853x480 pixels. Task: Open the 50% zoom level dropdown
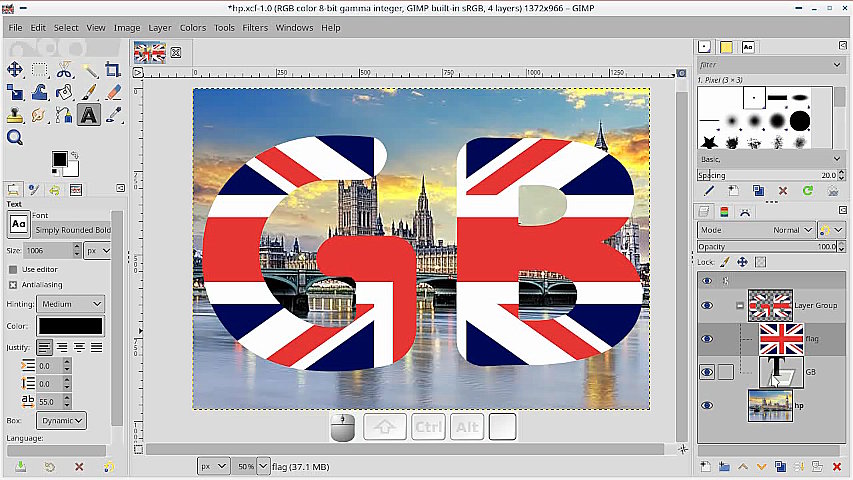(263, 466)
